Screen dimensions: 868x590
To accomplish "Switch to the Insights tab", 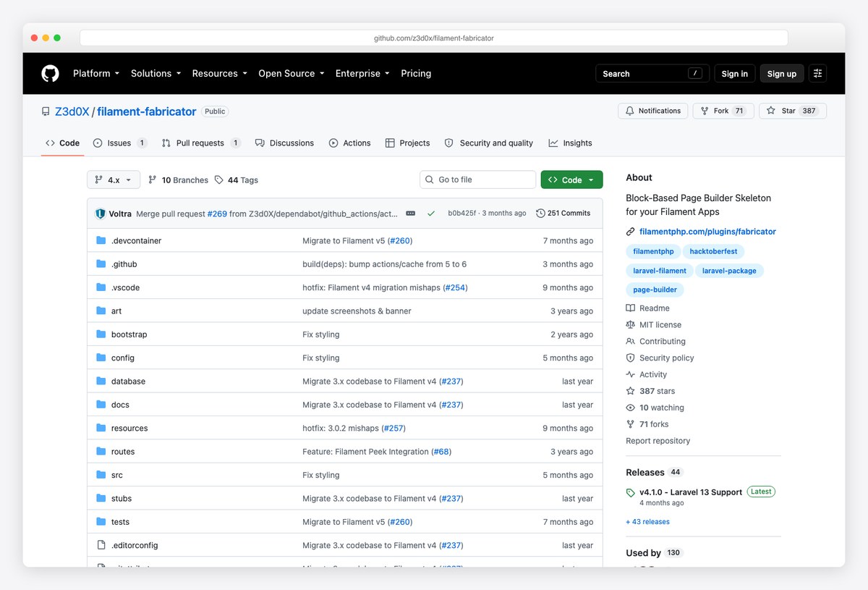I will tap(570, 143).
